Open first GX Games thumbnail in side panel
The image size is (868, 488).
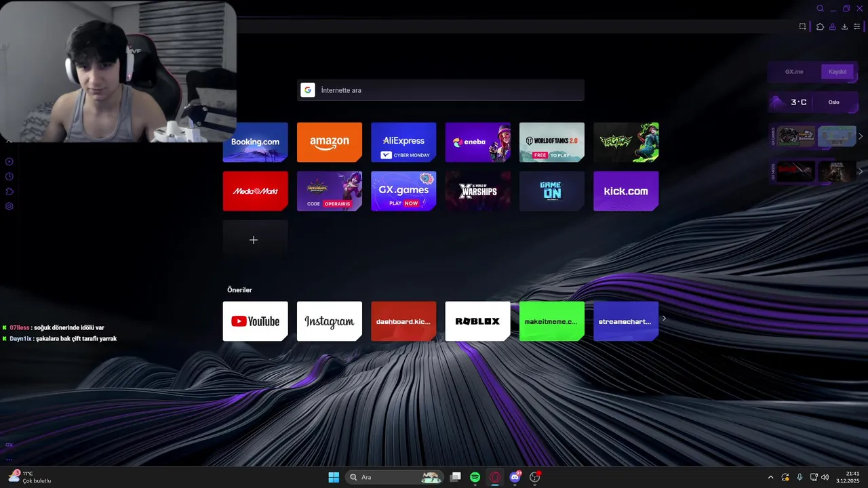(796, 136)
